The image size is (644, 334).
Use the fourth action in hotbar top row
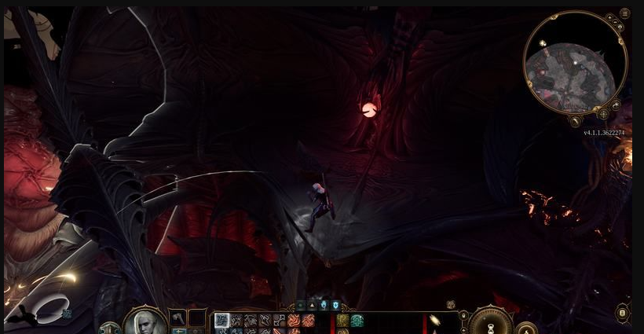click(x=265, y=320)
